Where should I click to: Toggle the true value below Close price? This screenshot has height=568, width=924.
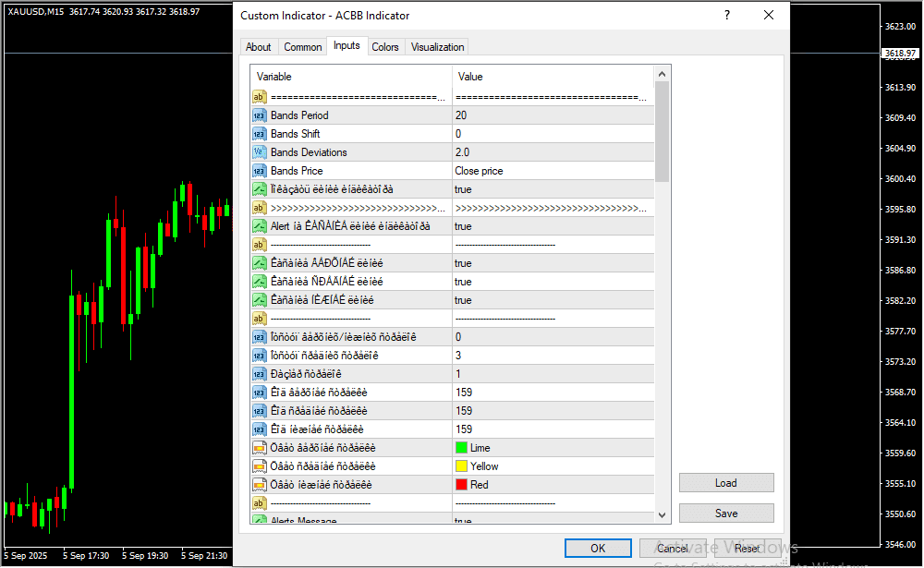coord(463,189)
